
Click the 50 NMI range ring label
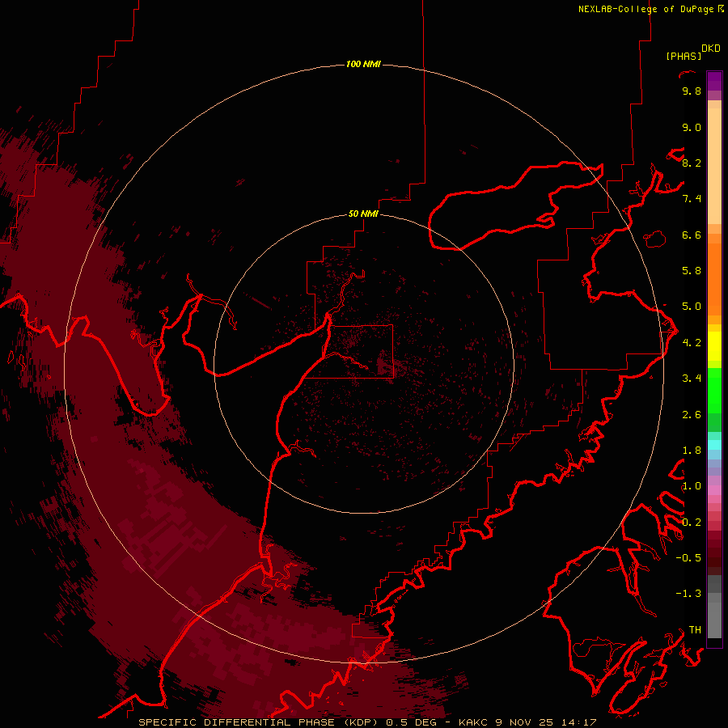point(363,214)
